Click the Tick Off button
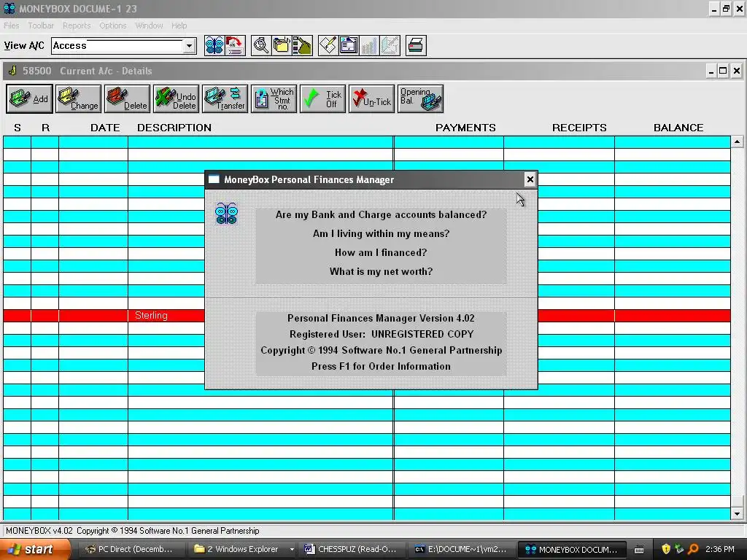The image size is (747, 560). tap(322, 99)
